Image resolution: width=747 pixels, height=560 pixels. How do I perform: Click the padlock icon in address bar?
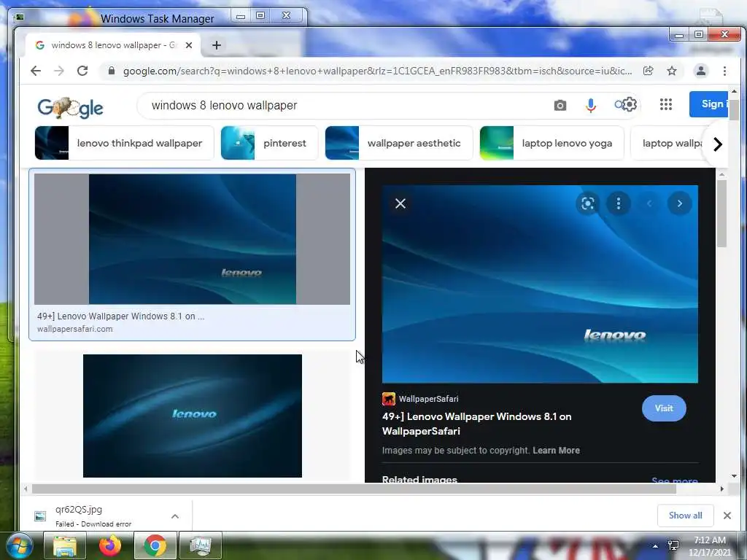[x=112, y=71]
